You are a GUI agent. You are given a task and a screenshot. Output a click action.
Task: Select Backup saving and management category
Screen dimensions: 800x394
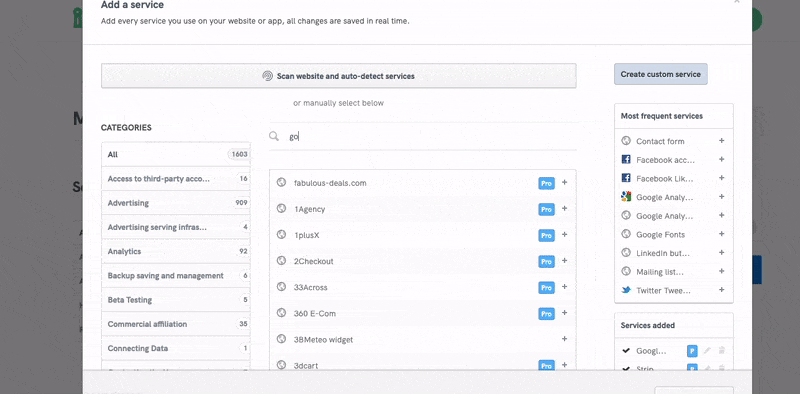coord(176,276)
